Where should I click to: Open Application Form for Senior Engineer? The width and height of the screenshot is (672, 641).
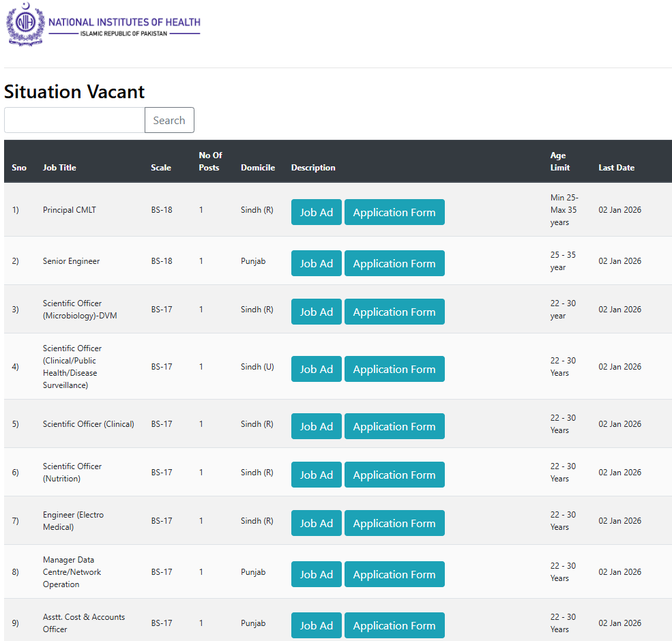394,263
